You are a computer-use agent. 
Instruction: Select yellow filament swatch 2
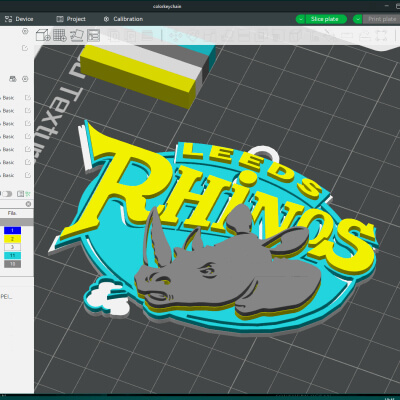[x=12, y=239]
